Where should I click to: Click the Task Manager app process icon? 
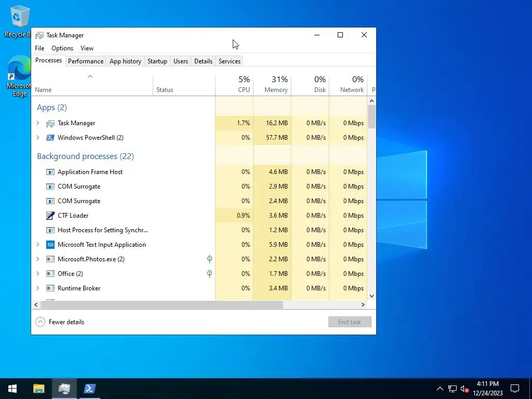[50, 123]
